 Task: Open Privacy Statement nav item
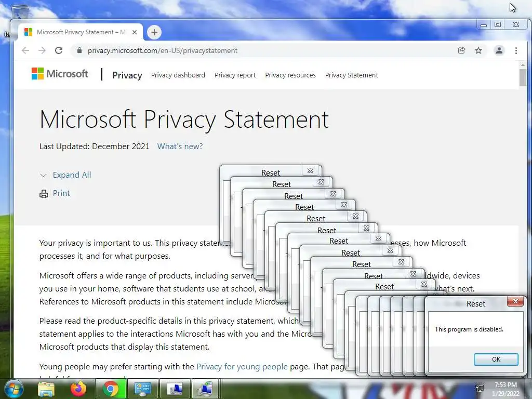(x=352, y=75)
